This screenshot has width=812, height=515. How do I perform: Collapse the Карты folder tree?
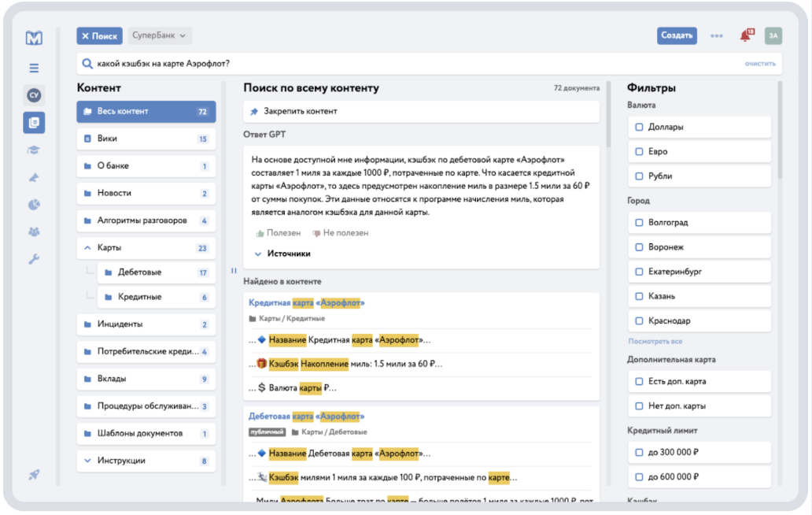[x=87, y=248]
